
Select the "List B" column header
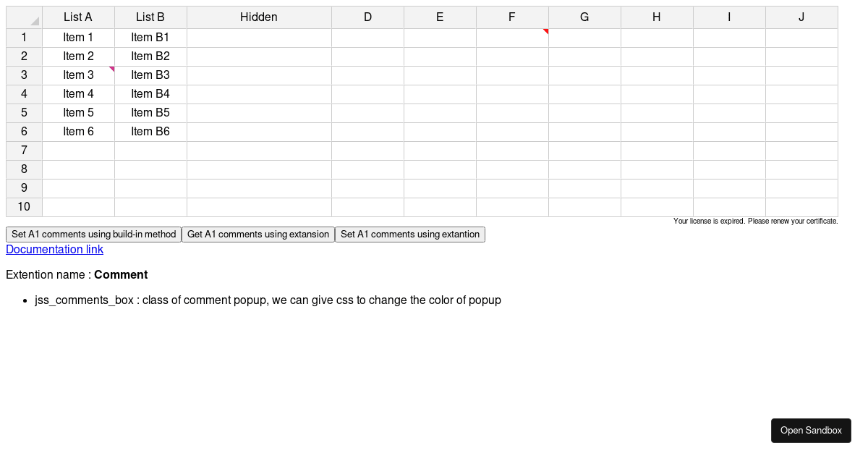pos(150,17)
